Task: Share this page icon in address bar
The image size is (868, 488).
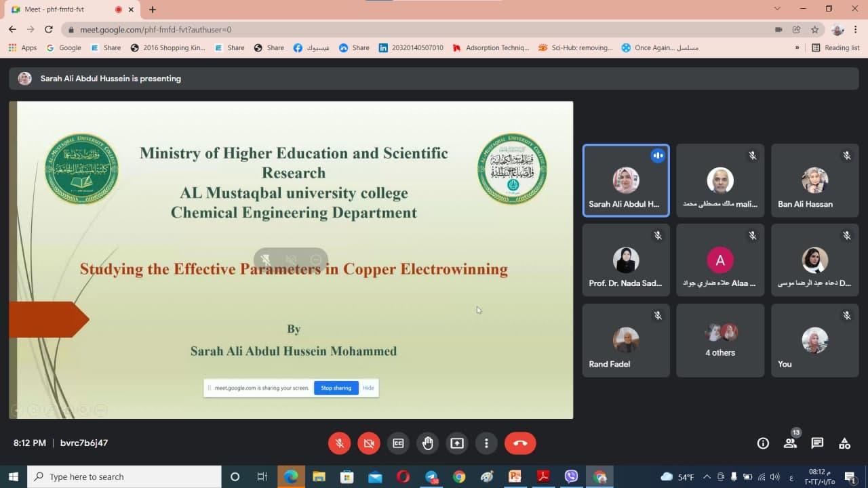Action: click(796, 30)
